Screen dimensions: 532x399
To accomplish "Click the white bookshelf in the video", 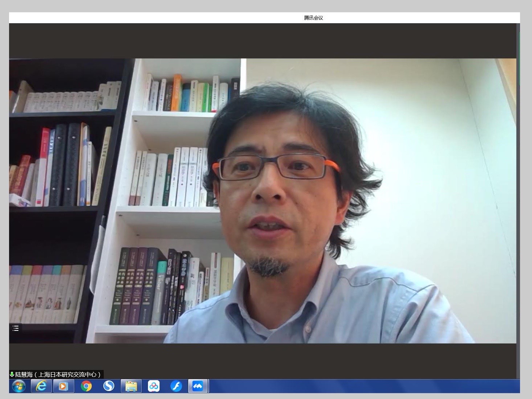I will (170, 221).
